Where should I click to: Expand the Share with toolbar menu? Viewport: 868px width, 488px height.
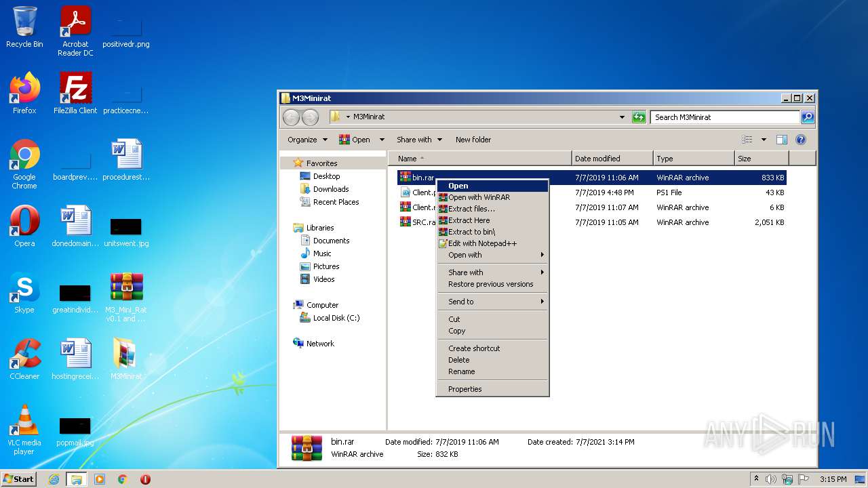419,140
